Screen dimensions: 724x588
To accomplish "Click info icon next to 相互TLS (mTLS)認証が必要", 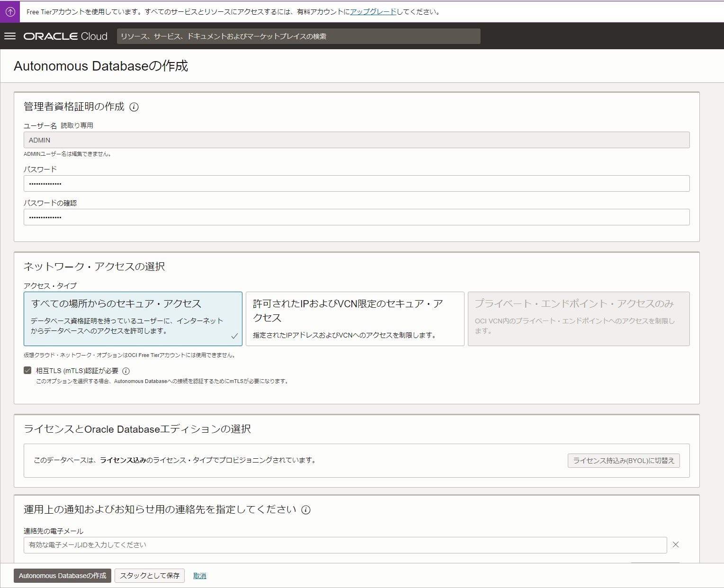I will point(126,371).
